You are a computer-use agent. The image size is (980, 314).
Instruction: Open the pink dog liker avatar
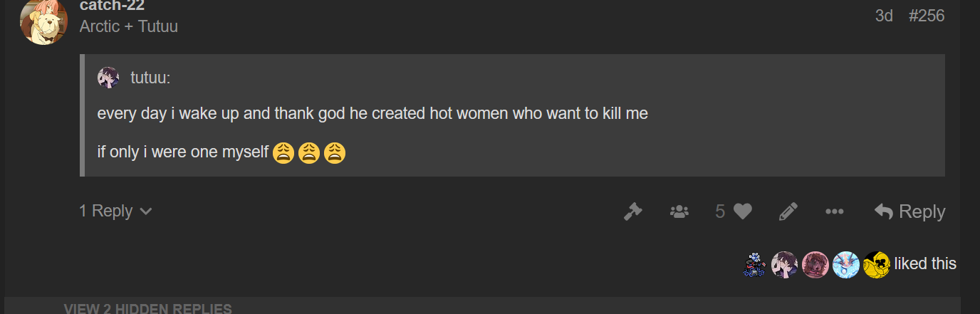tap(815, 264)
